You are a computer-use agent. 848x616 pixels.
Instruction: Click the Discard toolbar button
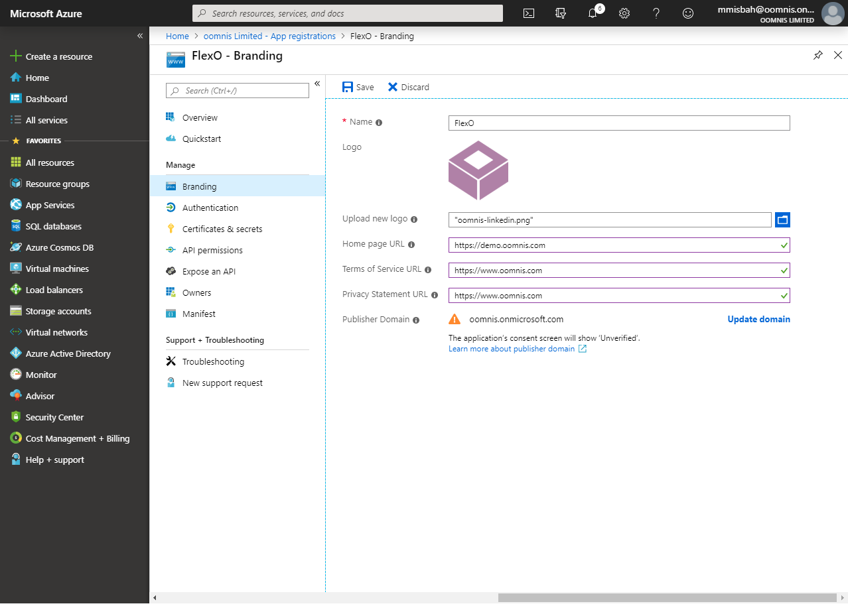point(409,87)
